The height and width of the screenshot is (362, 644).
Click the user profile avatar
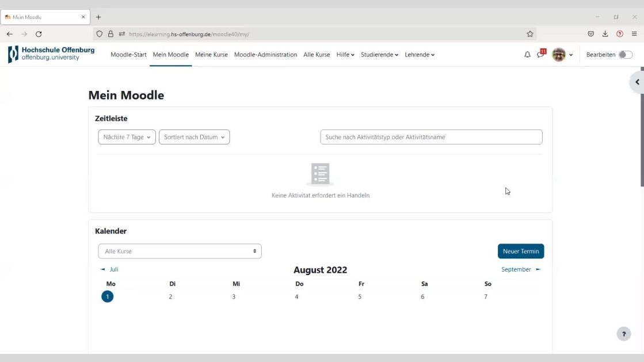[x=558, y=55]
